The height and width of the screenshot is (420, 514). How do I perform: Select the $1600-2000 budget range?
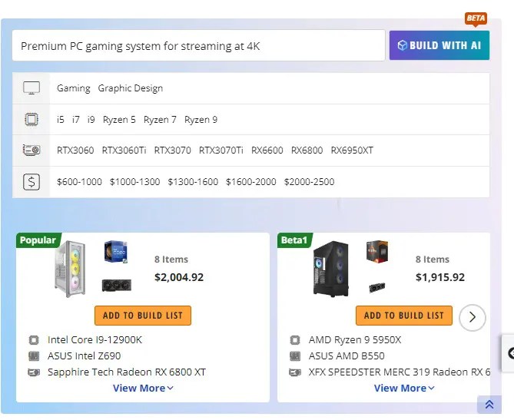[250, 182]
